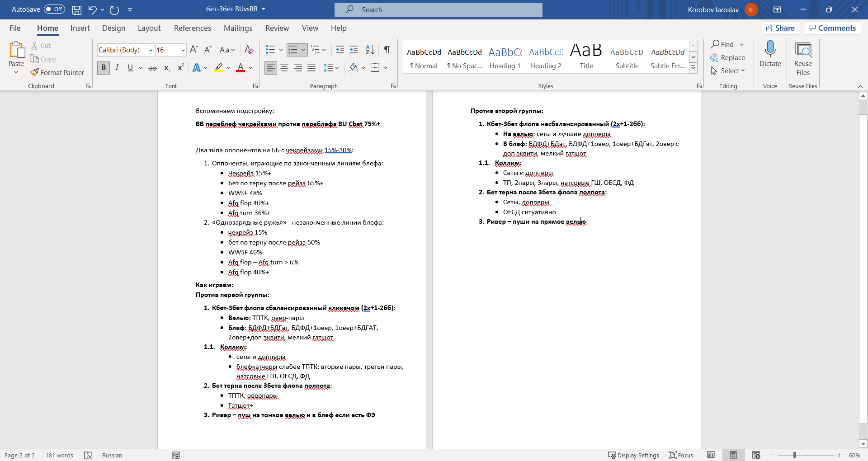Open the References tab
This screenshot has height=461, width=868.
pyautogui.click(x=193, y=28)
